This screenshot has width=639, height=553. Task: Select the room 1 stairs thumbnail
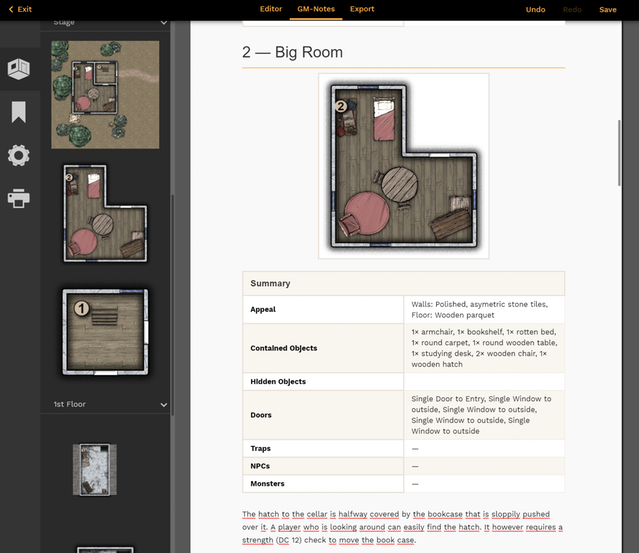tap(105, 332)
